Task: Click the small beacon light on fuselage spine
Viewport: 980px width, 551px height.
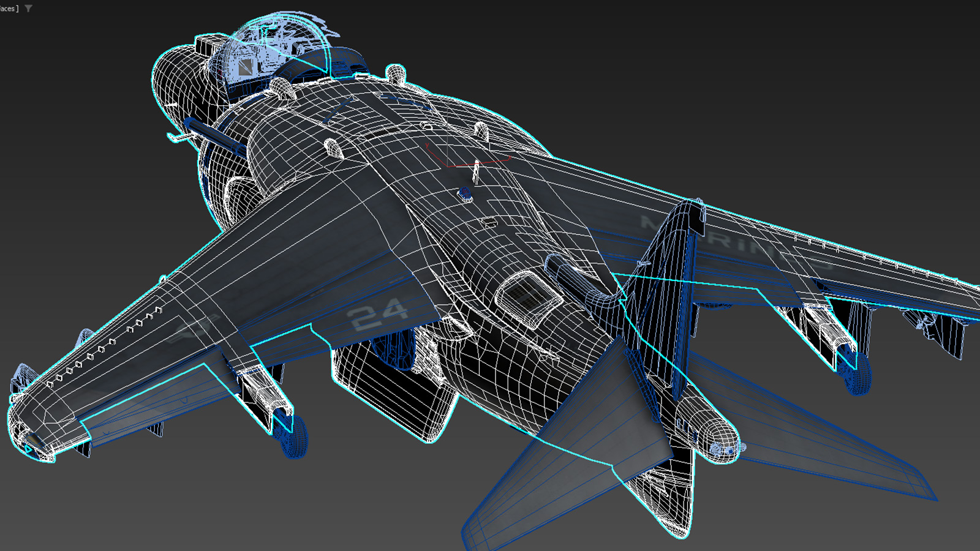Action: (x=466, y=194)
